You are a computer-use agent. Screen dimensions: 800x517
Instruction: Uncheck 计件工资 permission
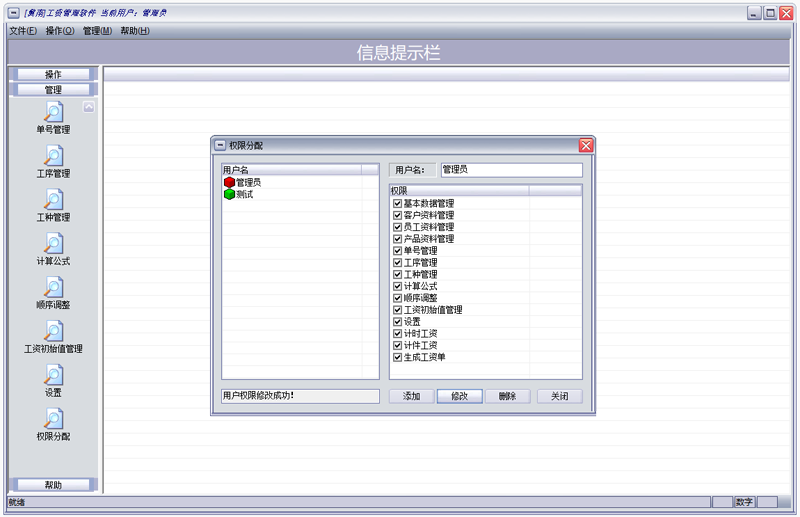pos(397,345)
